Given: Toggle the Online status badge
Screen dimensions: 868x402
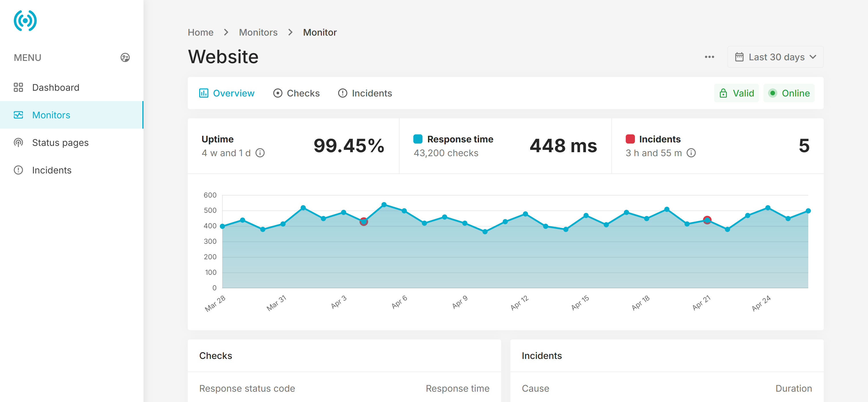Looking at the screenshot, I should 789,93.
